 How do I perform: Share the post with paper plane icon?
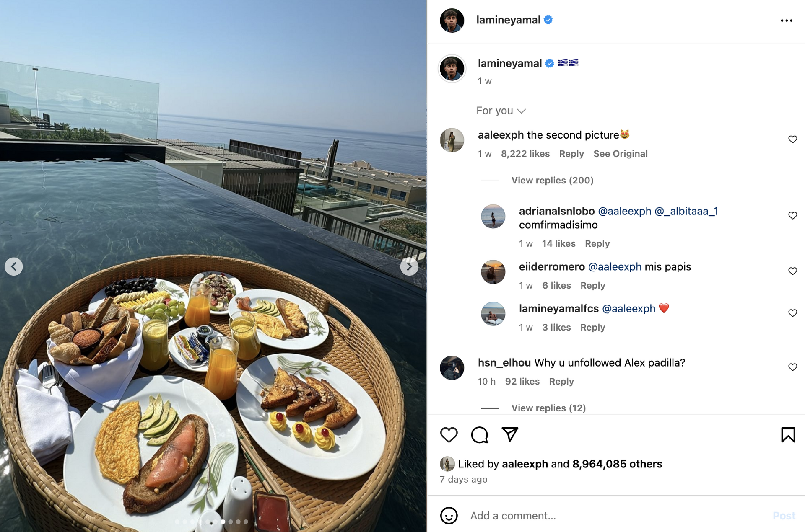pyautogui.click(x=510, y=435)
